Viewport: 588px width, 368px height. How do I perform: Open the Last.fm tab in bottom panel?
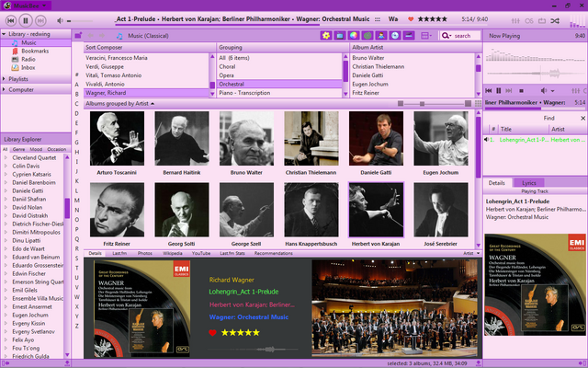(x=119, y=254)
